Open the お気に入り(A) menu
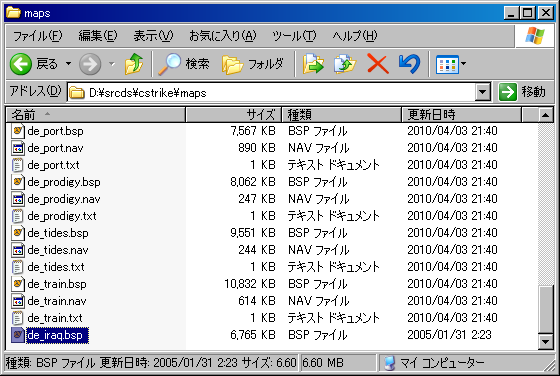This screenshot has width=560, height=376. pyautogui.click(x=223, y=36)
